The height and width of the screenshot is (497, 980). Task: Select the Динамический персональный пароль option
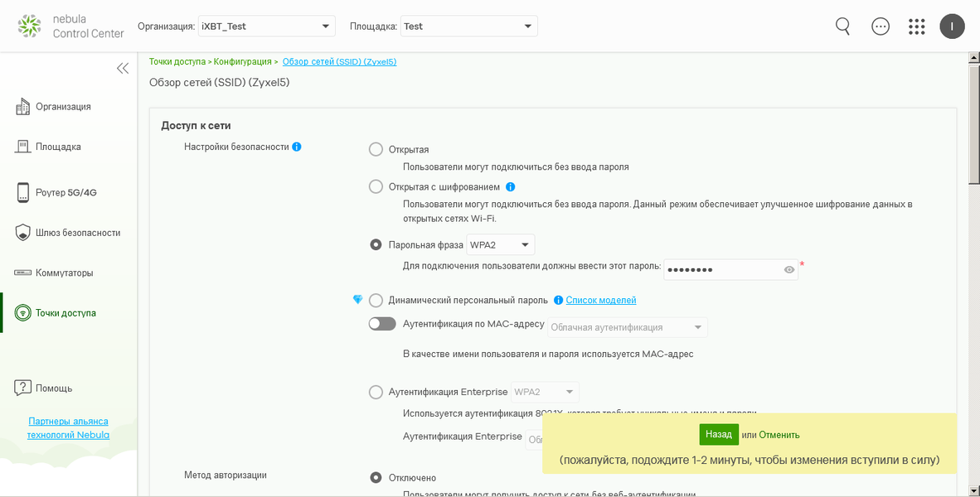tap(376, 300)
